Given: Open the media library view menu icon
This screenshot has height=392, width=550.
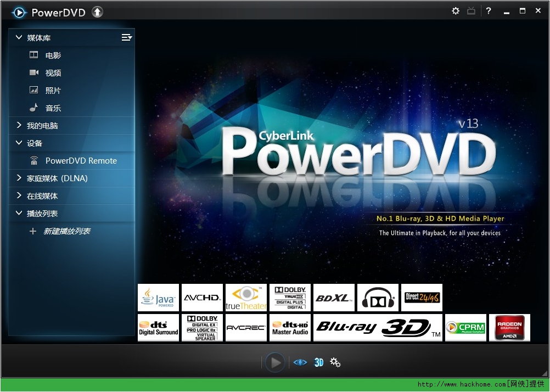Looking at the screenshot, I should coord(127,37).
